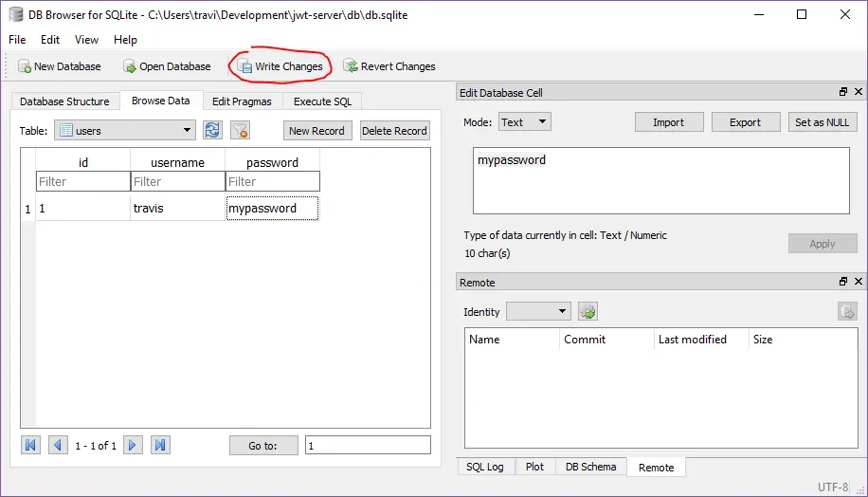The image size is (868, 497).
Task: Go to the next record page
Action: coord(134,445)
